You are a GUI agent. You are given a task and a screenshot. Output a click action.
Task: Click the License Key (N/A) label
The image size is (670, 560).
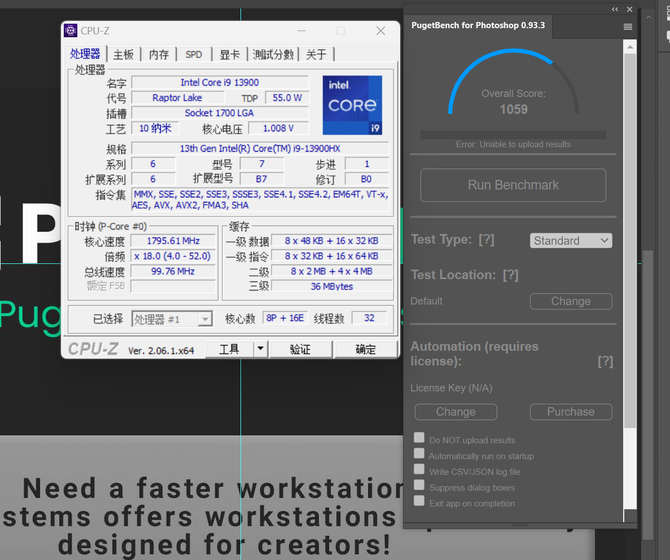point(451,388)
